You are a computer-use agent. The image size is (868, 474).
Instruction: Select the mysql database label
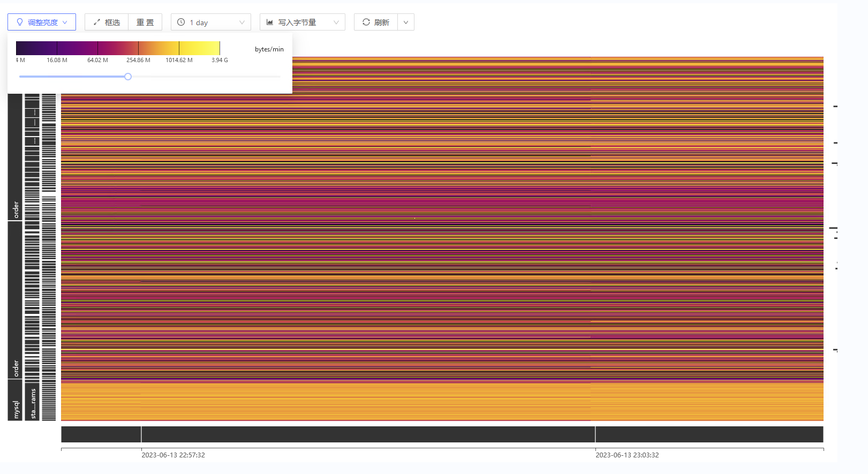15,401
